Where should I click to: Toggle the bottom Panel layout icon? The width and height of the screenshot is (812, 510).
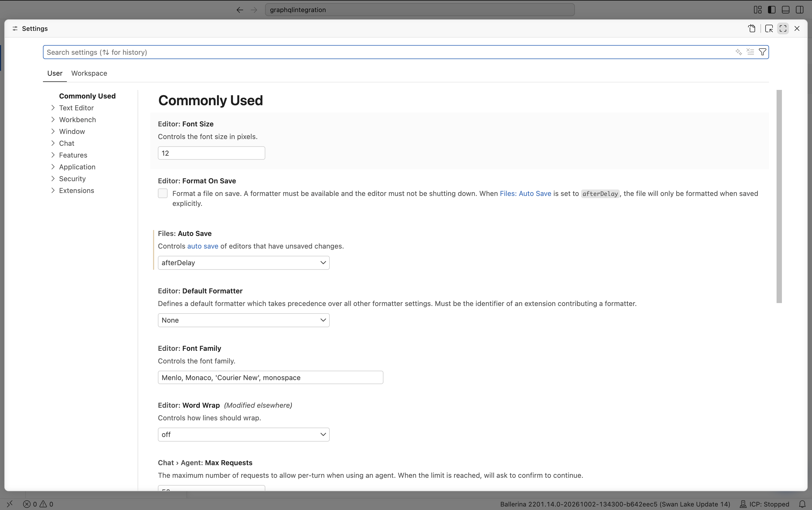pyautogui.click(x=785, y=10)
